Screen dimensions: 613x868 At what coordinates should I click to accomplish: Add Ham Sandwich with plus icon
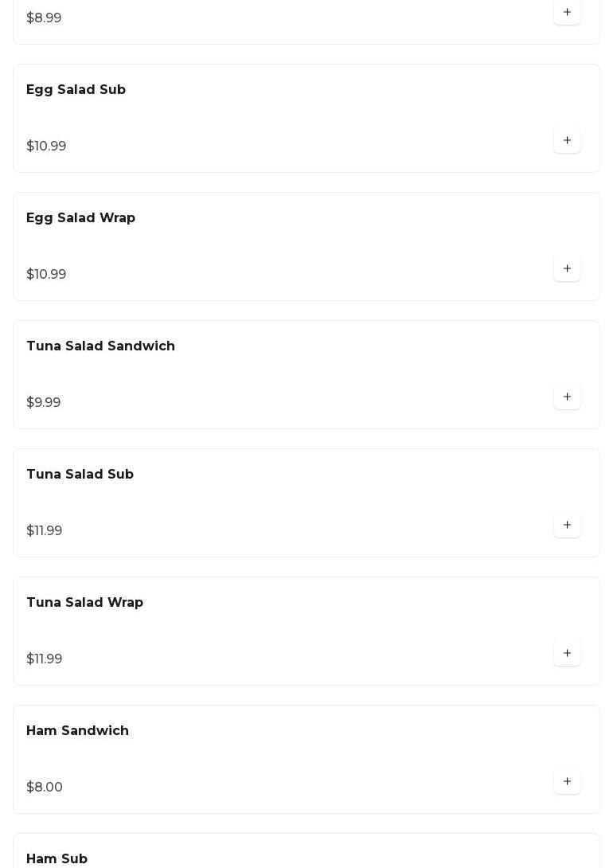(x=567, y=782)
